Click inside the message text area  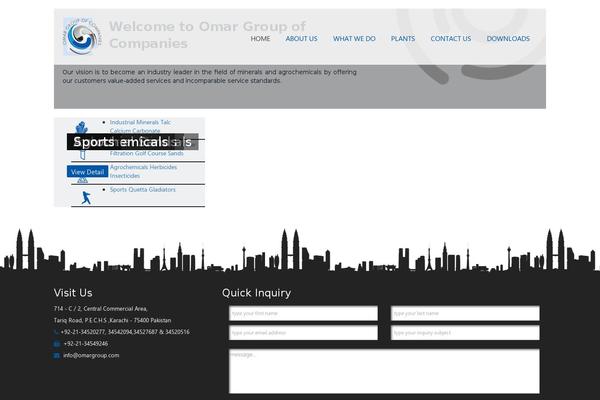point(384,371)
